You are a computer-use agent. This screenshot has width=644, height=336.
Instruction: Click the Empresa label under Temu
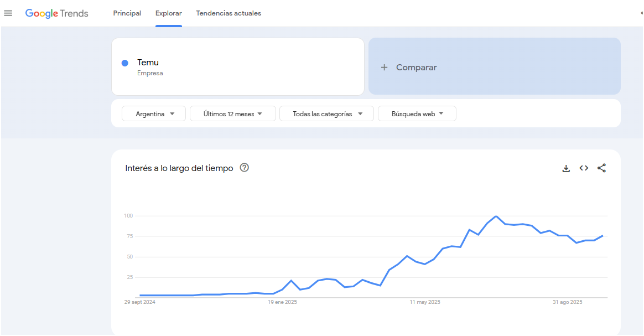point(150,73)
